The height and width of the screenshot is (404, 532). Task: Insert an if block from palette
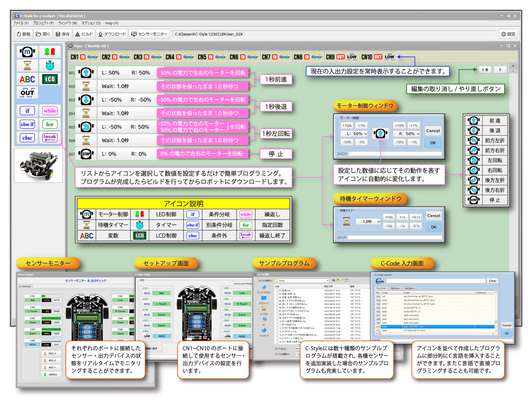coord(27,111)
